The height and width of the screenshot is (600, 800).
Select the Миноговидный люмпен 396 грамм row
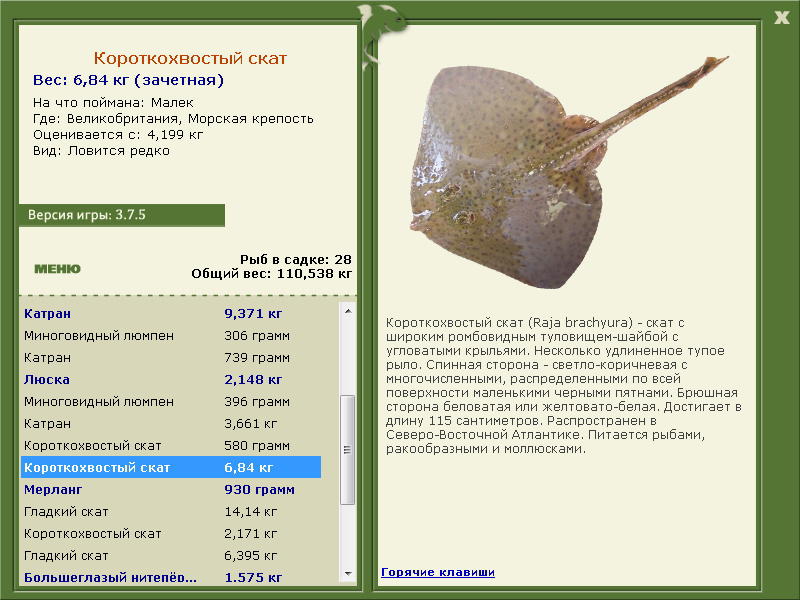pyautogui.click(x=171, y=401)
